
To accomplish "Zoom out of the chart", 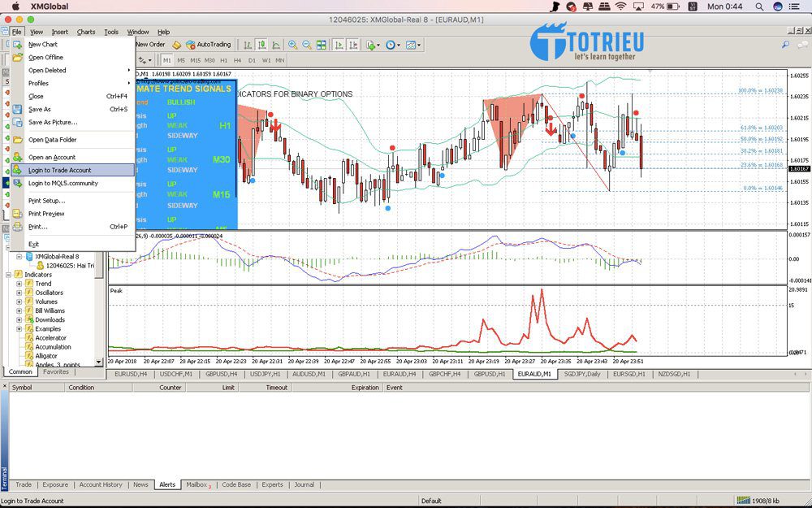I will pos(307,45).
